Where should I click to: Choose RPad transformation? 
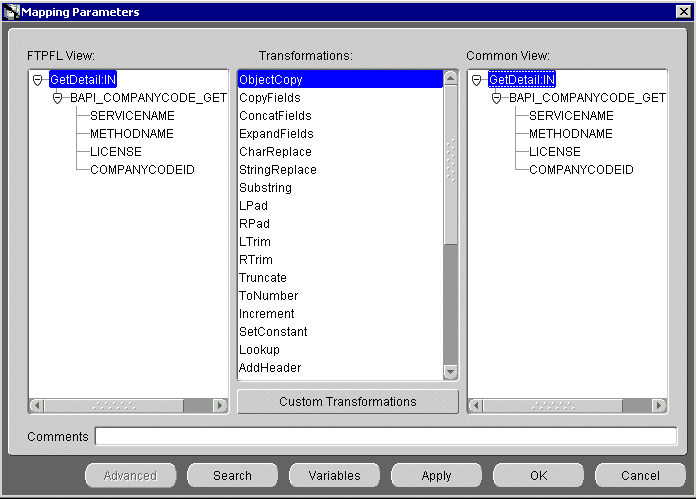(340, 224)
